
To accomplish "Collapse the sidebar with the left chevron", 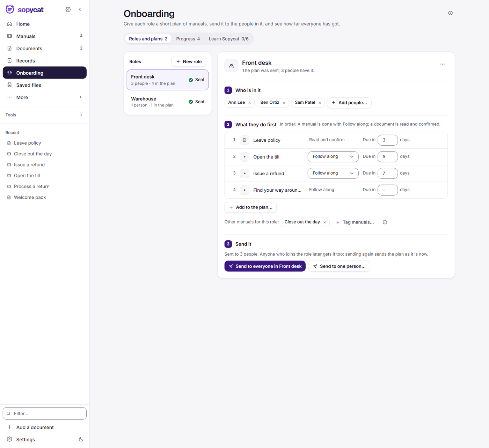I will point(80,9).
